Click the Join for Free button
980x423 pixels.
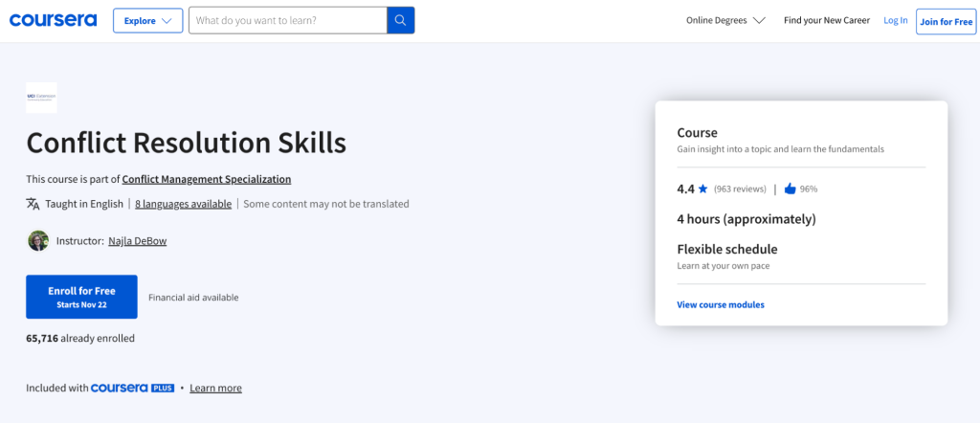click(947, 21)
